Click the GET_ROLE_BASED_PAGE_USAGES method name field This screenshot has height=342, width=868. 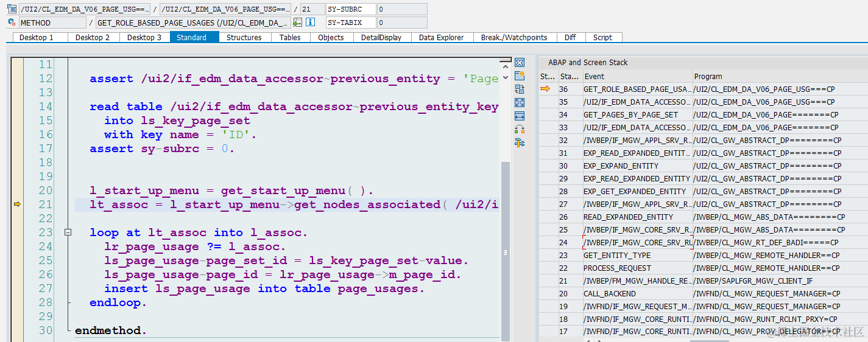tap(193, 23)
